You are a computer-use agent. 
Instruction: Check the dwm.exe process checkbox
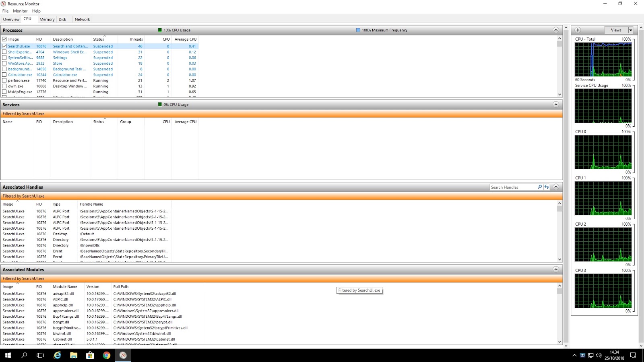[4, 86]
